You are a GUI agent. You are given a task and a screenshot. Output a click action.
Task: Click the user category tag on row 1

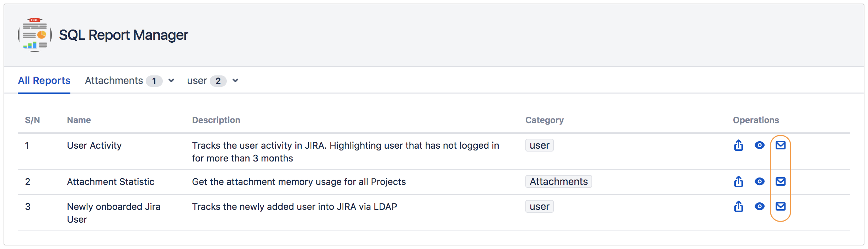539,145
